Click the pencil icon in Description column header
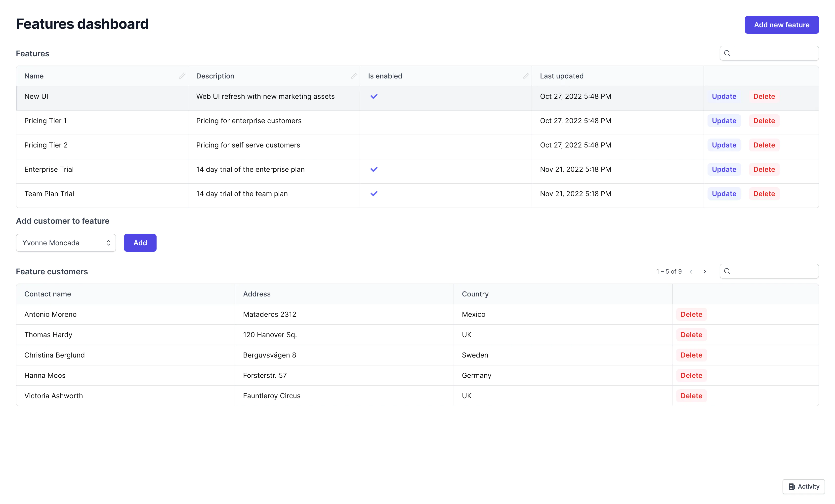Viewport: 835px width, 504px height. pos(354,76)
